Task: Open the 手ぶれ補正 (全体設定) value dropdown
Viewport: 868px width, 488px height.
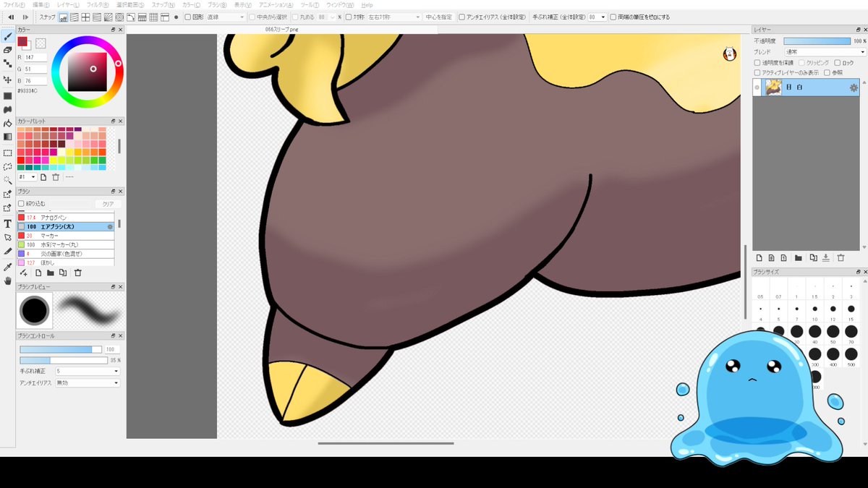Action: 597,17
